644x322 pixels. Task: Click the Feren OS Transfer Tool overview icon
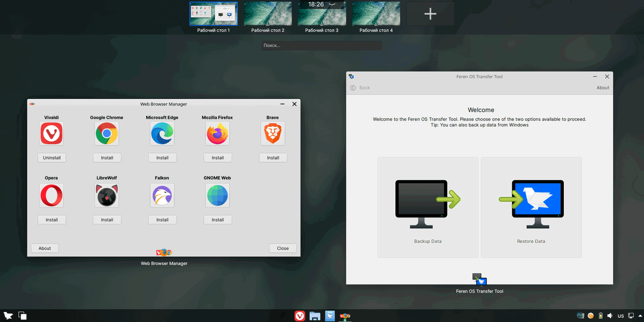point(480,279)
